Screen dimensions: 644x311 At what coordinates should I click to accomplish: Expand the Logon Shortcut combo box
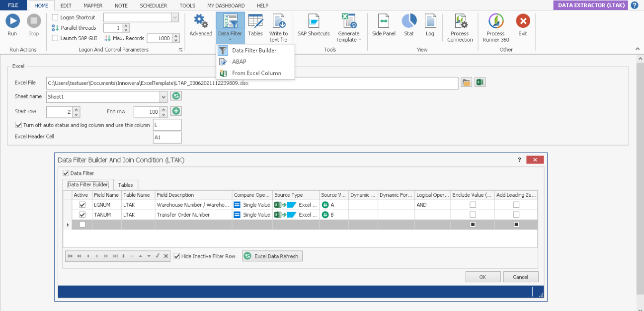tap(174, 17)
